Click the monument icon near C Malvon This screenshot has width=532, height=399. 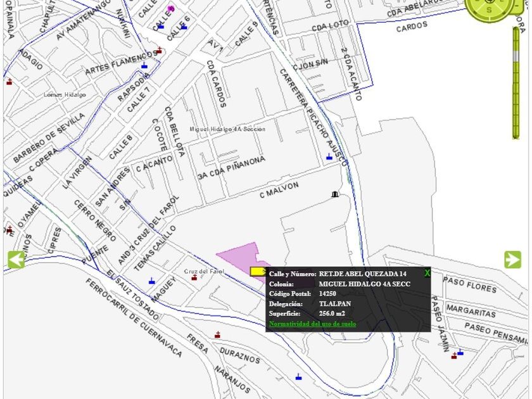click(x=335, y=194)
